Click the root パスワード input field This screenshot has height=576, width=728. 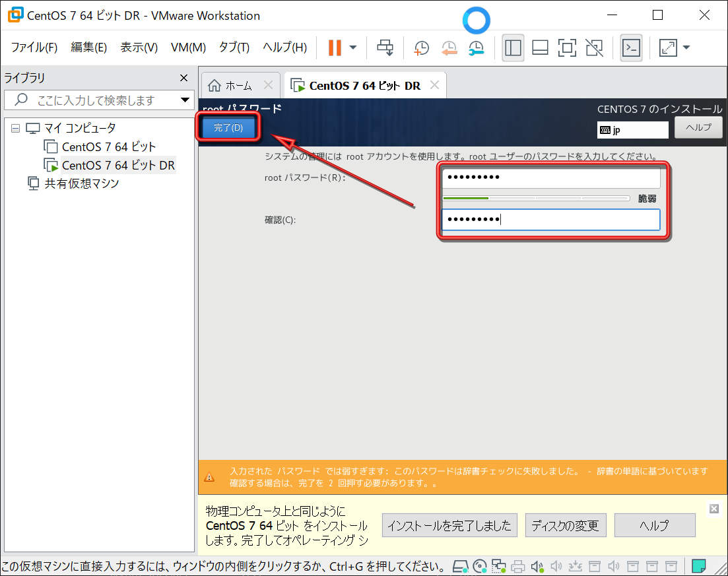pos(550,177)
